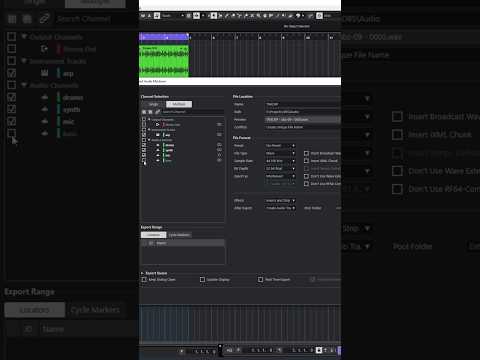This screenshot has width=480, height=360.
Task: Click the large grid icon in background panel top-left
Action: [x=12, y=19]
